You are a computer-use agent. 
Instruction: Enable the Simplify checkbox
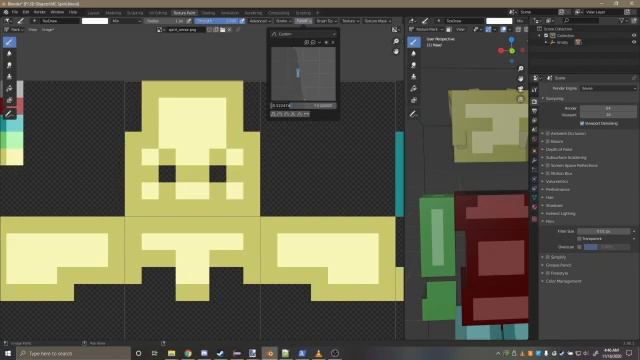pos(548,257)
